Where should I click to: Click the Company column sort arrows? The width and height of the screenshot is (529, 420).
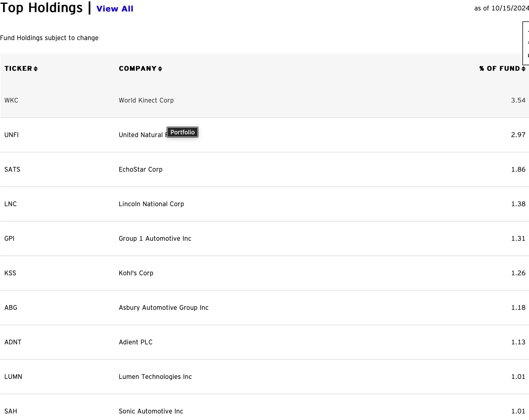(160, 69)
